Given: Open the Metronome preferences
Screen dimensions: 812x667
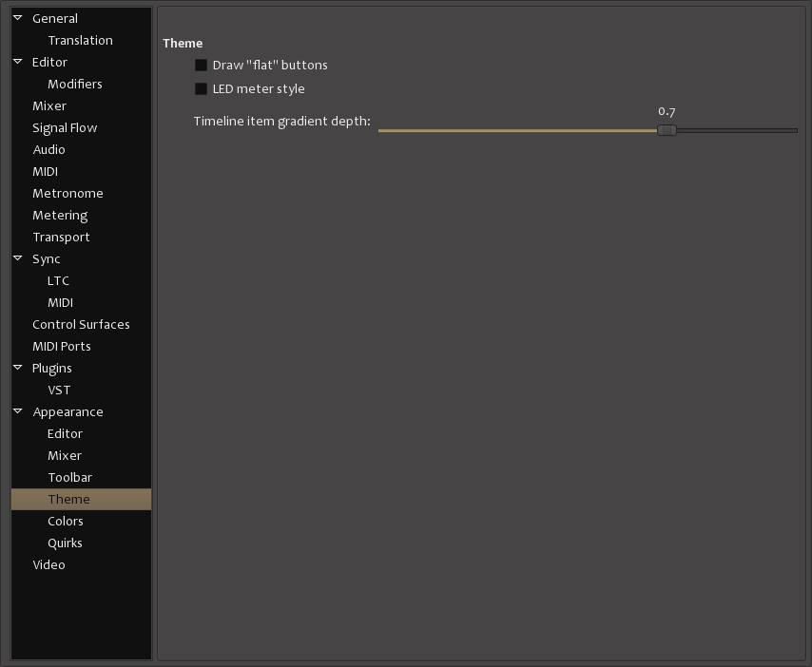Looking at the screenshot, I should (x=68, y=193).
